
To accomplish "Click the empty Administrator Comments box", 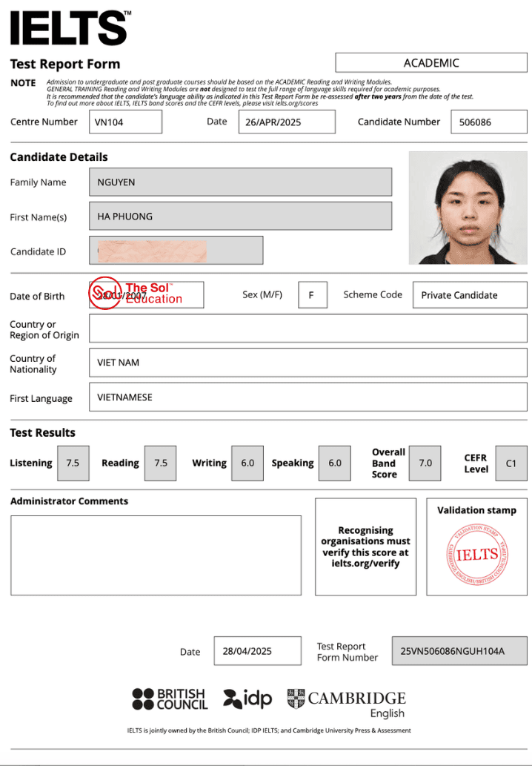I will pyautogui.click(x=156, y=555).
